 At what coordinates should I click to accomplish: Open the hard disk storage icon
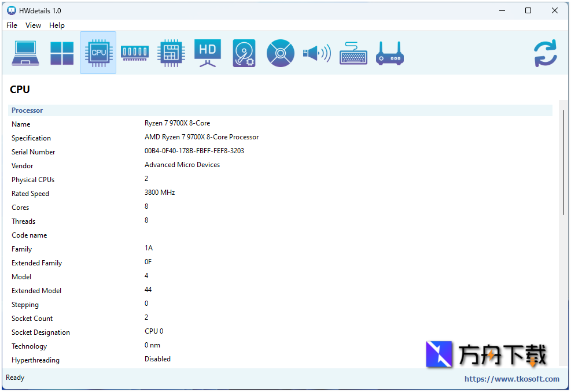click(x=244, y=53)
